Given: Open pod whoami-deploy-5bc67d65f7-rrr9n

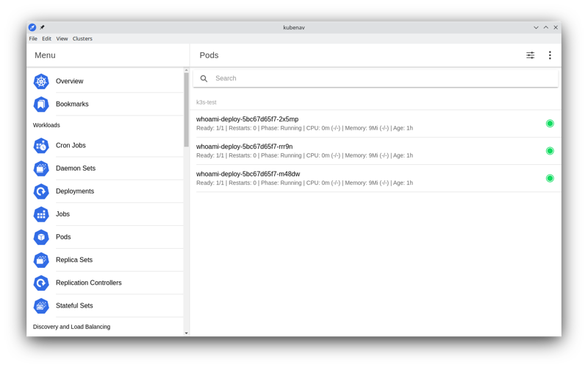Looking at the screenshot, I should (376, 151).
